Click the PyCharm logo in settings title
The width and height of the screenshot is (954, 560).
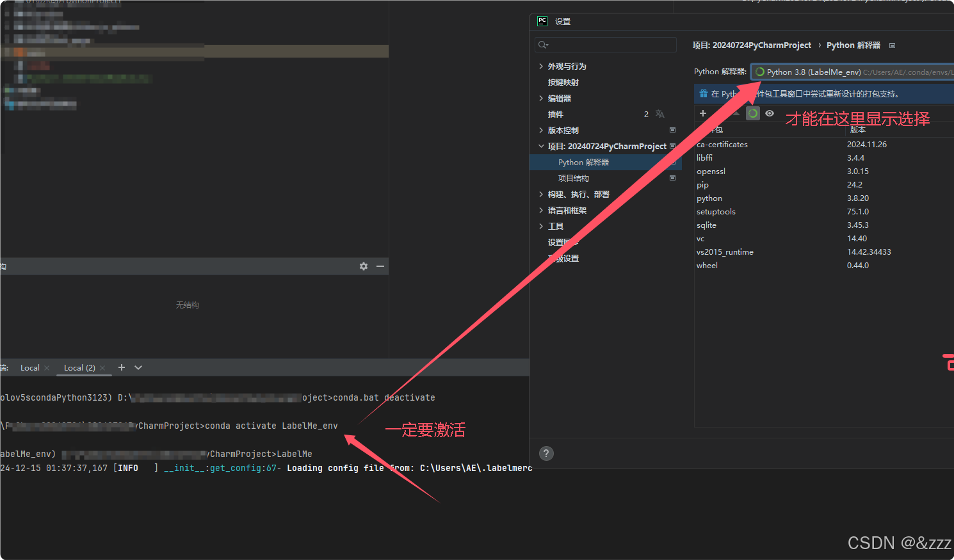(x=542, y=21)
